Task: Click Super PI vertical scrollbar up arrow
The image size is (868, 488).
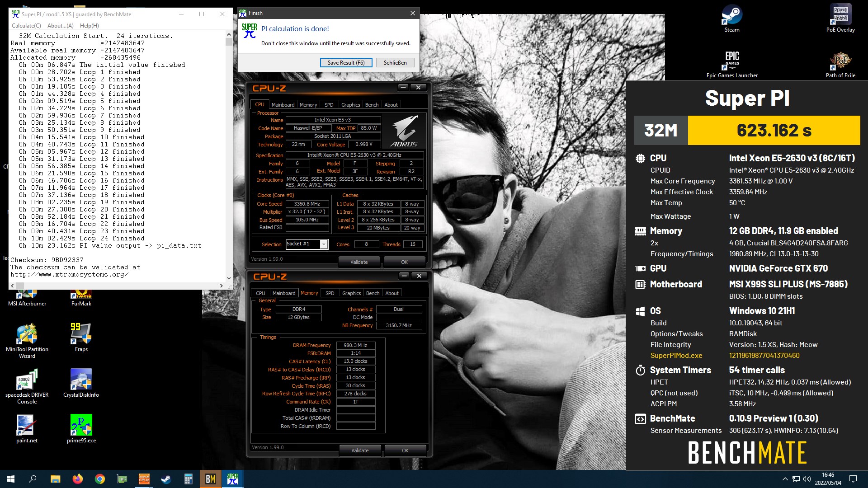Action: (x=229, y=34)
